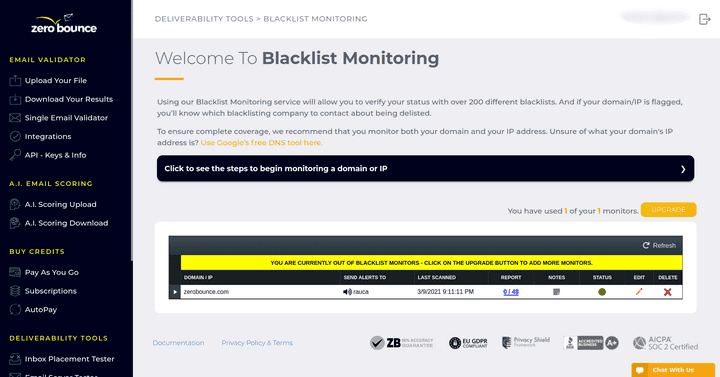Click the speaker alert icon beside rauca
Image resolution: width=720 pixels, height=377 pixels.
(x=347, y=292)
